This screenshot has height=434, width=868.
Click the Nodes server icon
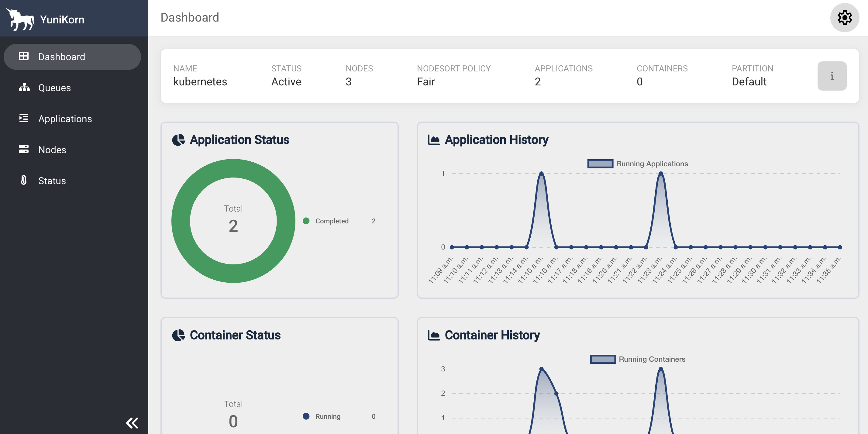24,149
